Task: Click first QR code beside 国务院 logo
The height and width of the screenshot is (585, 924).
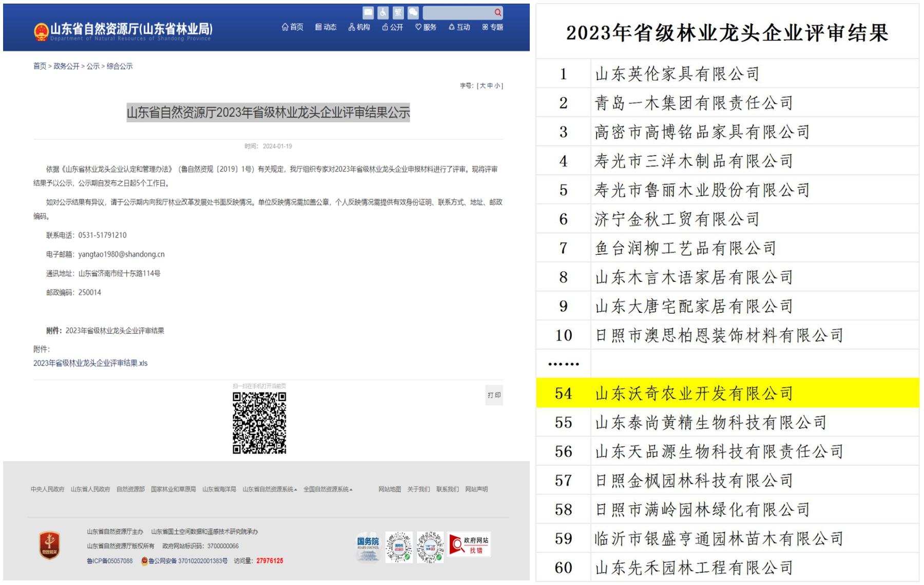Action: pyautogui.click(x=399, y=548)
